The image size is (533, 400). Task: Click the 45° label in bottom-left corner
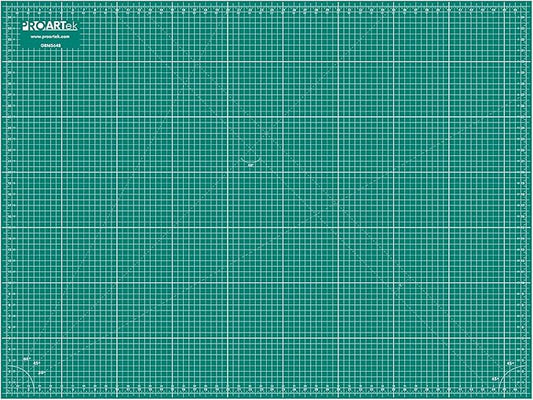pos(36,363)
